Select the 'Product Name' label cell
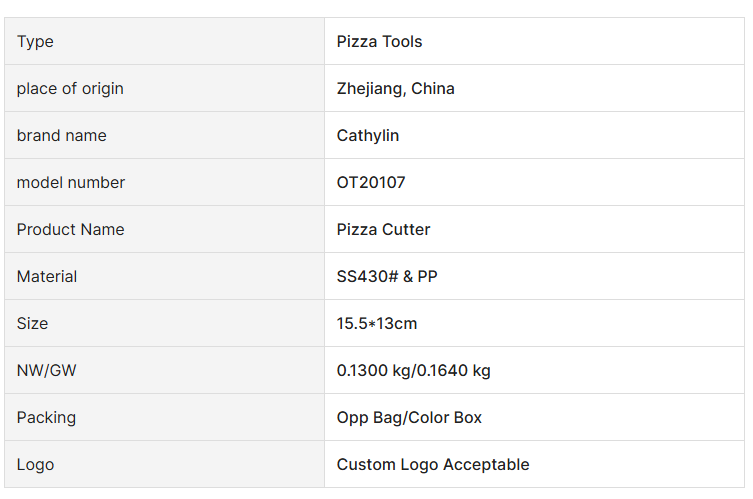 [70, 230]
